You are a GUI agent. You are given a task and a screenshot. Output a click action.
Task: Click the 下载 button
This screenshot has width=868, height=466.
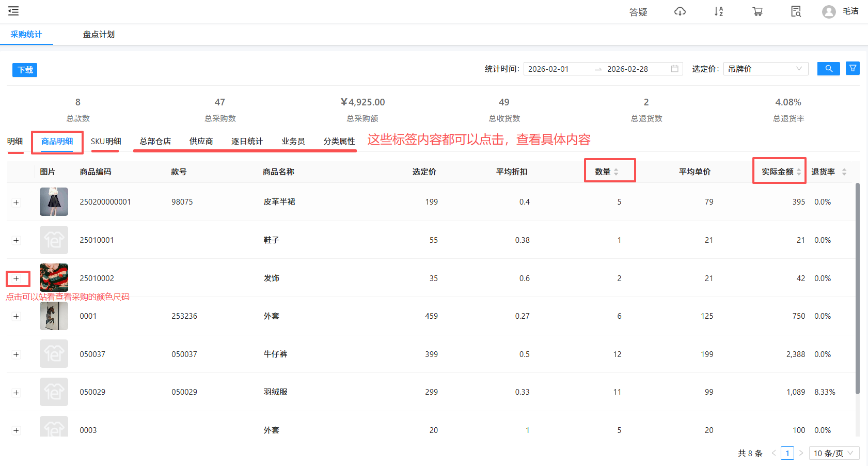[25, 70]
